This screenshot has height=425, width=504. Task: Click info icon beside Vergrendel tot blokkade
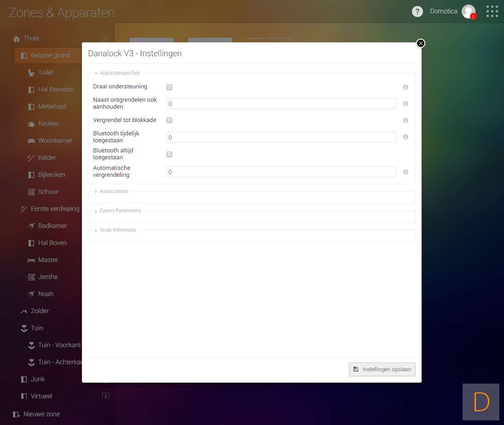point(406,120)
